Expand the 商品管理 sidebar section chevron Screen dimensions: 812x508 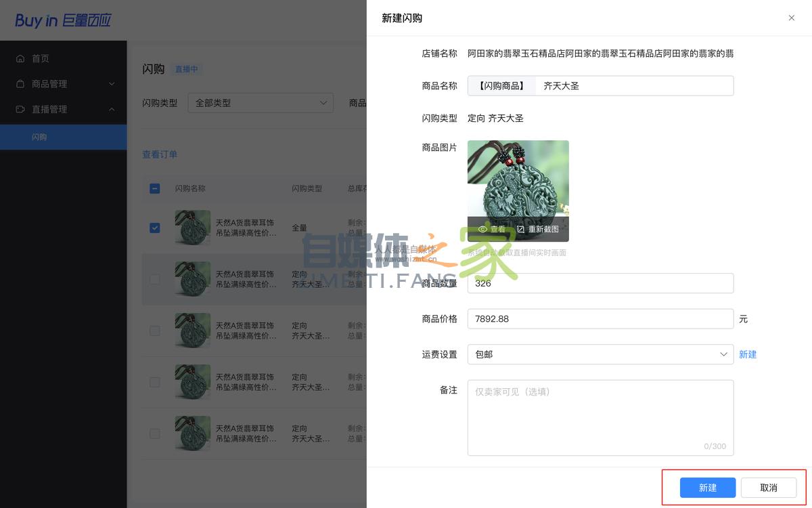tap(112, 83)
